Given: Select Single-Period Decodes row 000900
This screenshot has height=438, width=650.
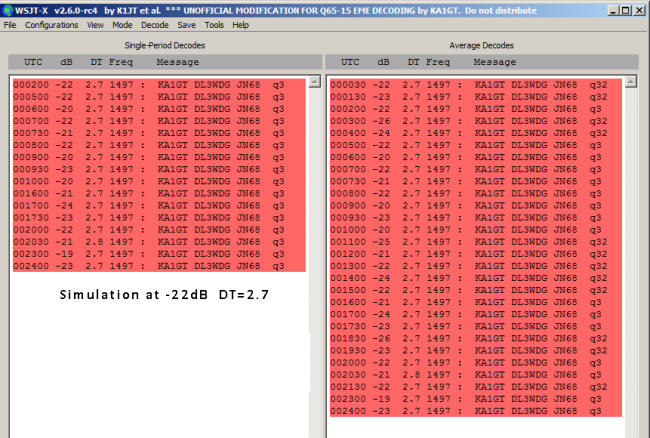Looking at the screenshot, I should [159, 157].
